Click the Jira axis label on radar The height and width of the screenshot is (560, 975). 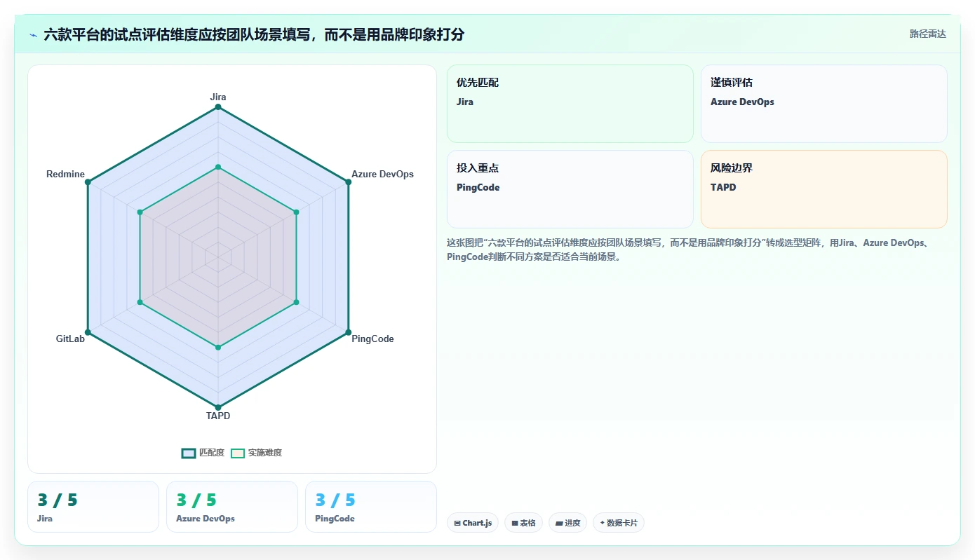tap(218, 97)
